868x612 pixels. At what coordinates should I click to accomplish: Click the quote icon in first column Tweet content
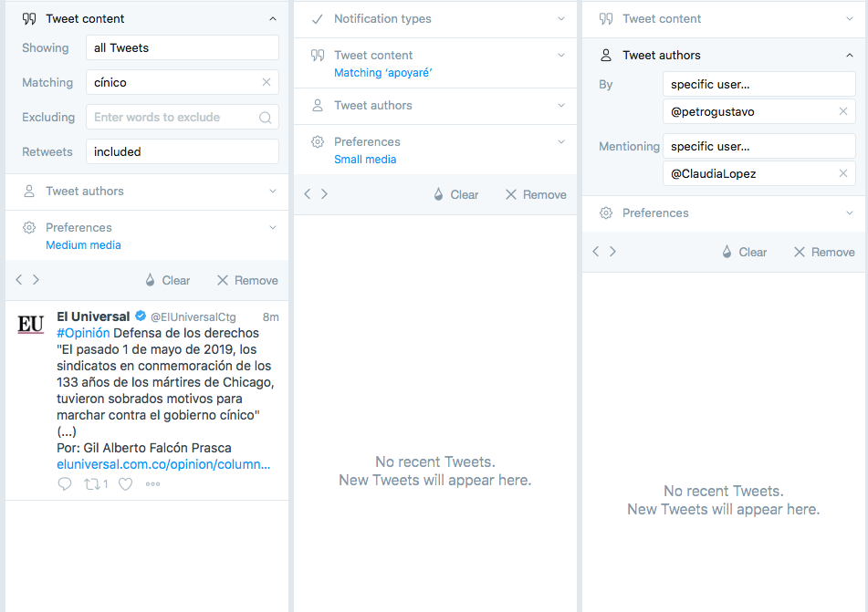tap(29, 19)
